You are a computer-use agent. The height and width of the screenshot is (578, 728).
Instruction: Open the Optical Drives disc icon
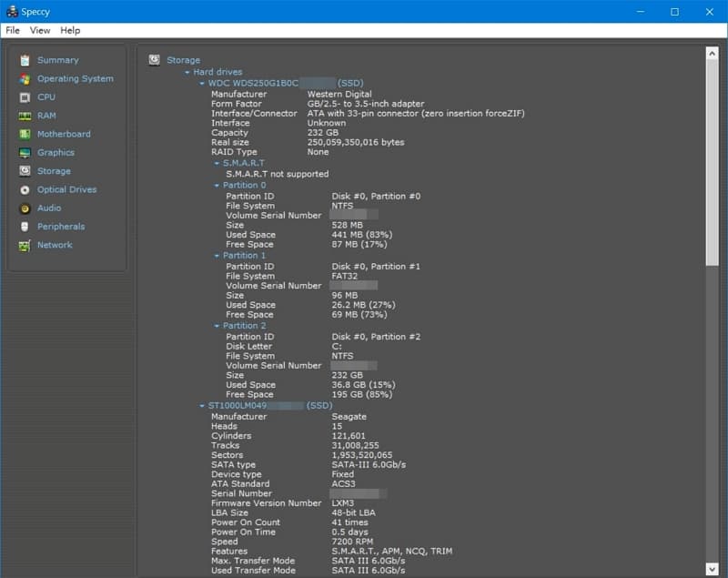(25, 190)
